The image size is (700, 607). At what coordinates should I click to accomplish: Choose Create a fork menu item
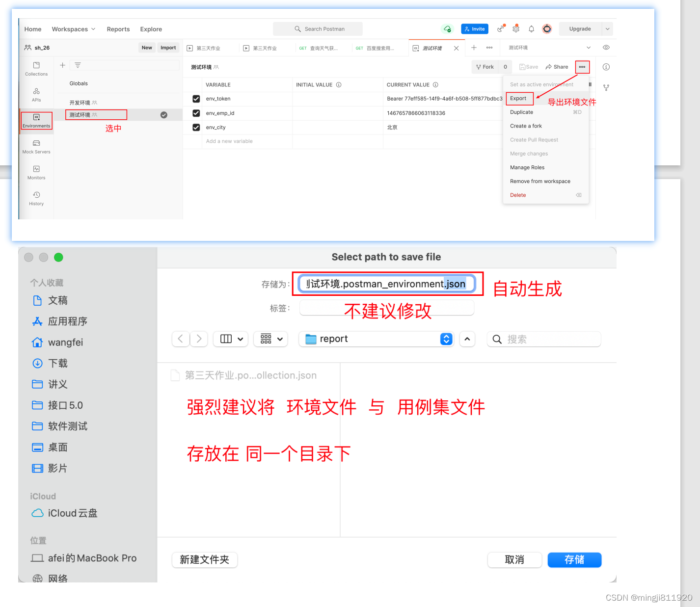point(545,126)
